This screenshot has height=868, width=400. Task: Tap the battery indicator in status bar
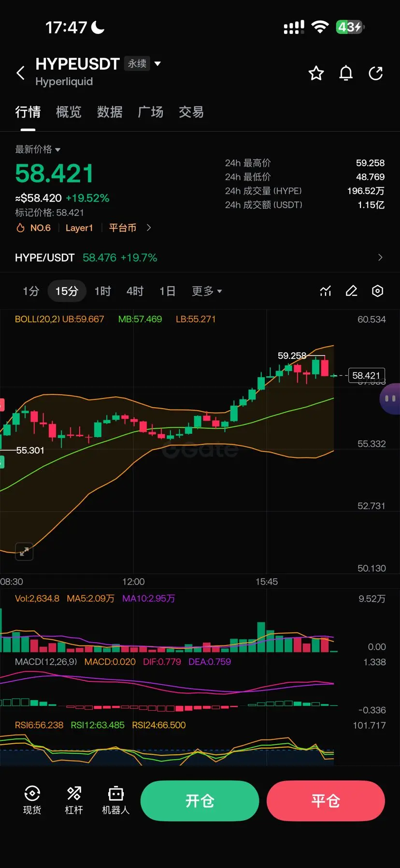pyautogui.click(x=350, y=27)
